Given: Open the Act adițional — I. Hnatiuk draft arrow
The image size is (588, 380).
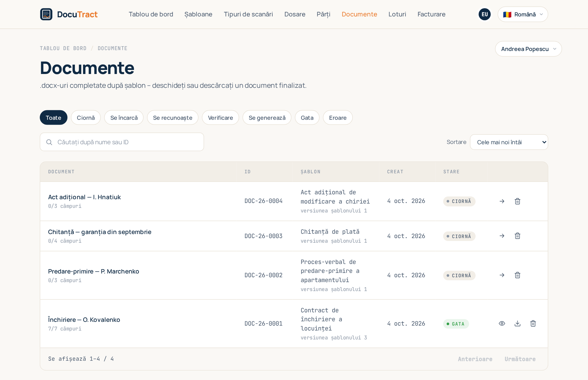Looking at the screenshot, I should click(502, 201).
